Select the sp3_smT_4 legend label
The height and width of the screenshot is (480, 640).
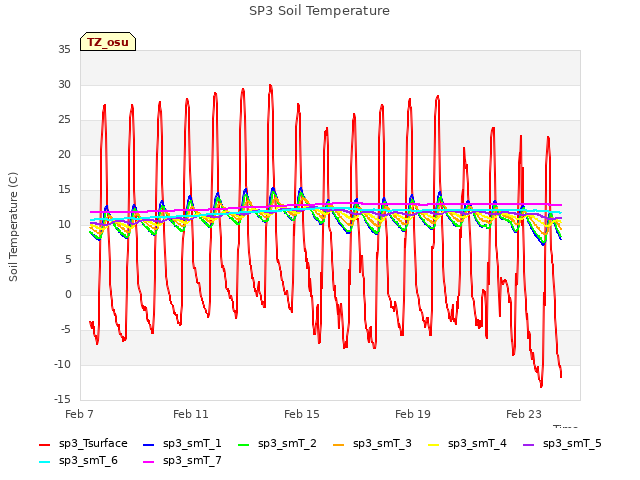pyautogui.click(x=477, y=444)
